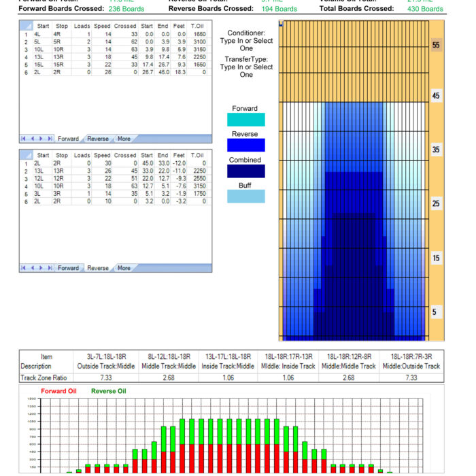Select row 6 header in lower table
Screen dimensions: 476x476
26,201
